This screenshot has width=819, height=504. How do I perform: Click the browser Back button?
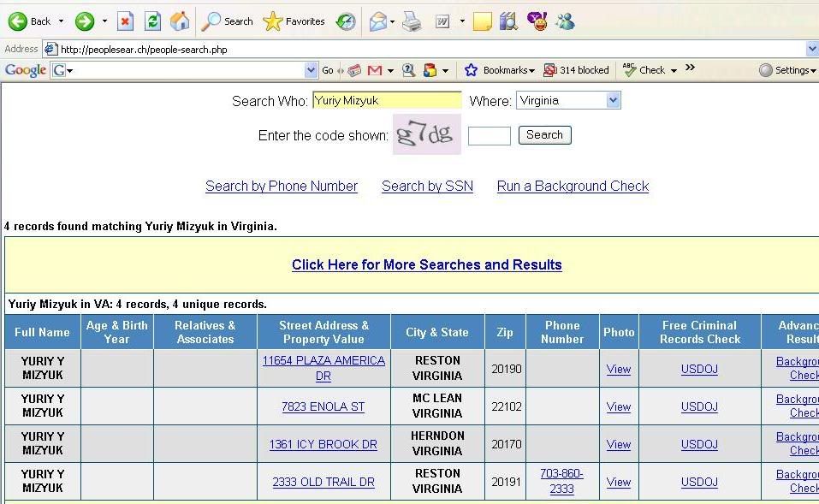[30, 21]
